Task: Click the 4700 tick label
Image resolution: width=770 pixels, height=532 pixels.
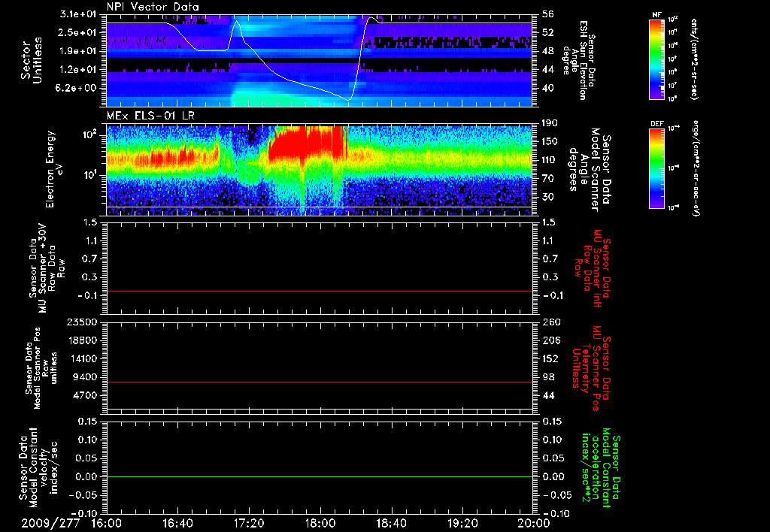Action: (85, 395)
